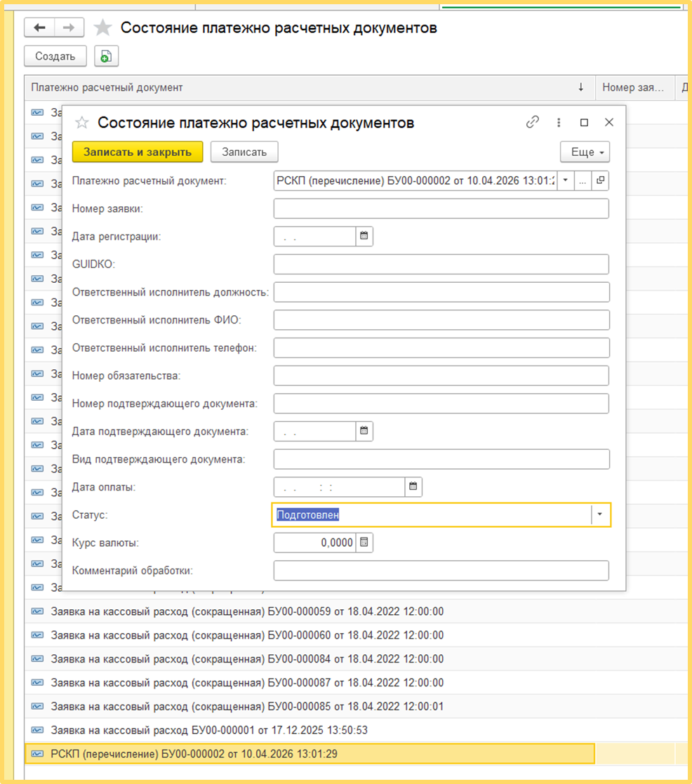
Task: Focus Вид подтверждающего документа field
Action: point(441,459)
